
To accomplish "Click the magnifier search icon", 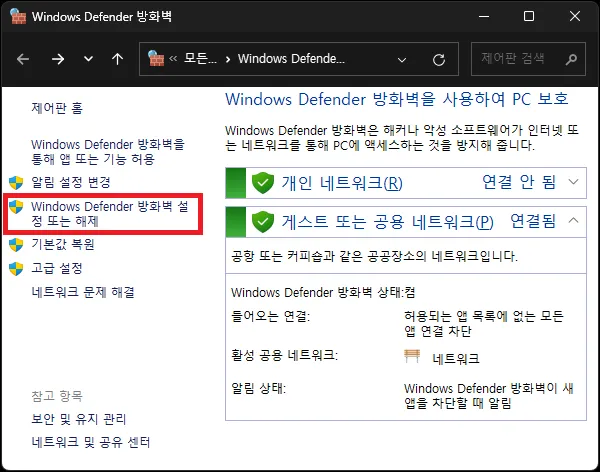I will tap(571, 59).
